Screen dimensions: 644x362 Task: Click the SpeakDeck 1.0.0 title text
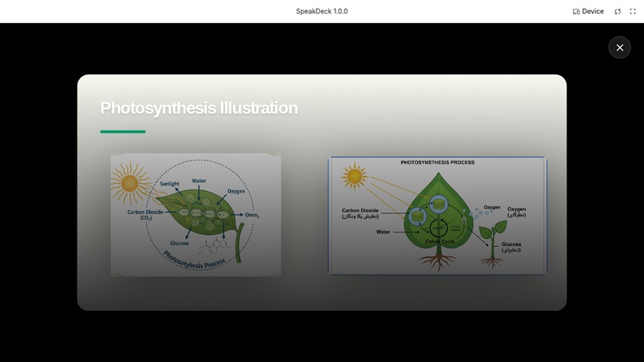pyautogui.click(x=321, y=11)
